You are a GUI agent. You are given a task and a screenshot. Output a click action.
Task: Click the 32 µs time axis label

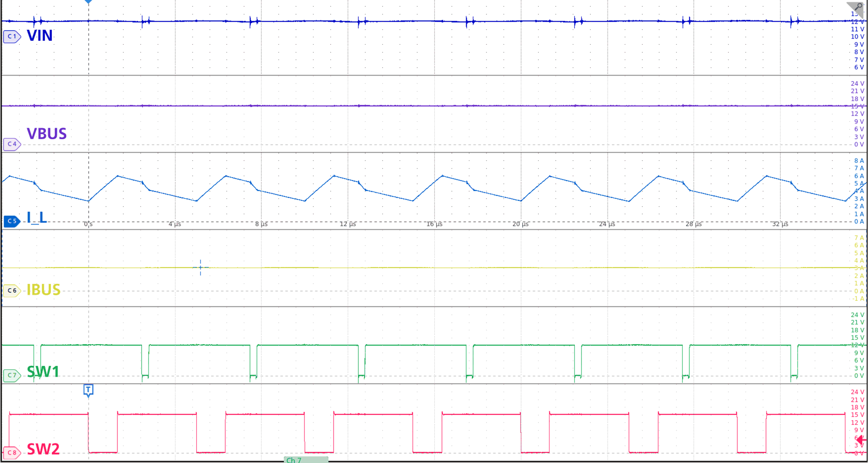[780, 224]
